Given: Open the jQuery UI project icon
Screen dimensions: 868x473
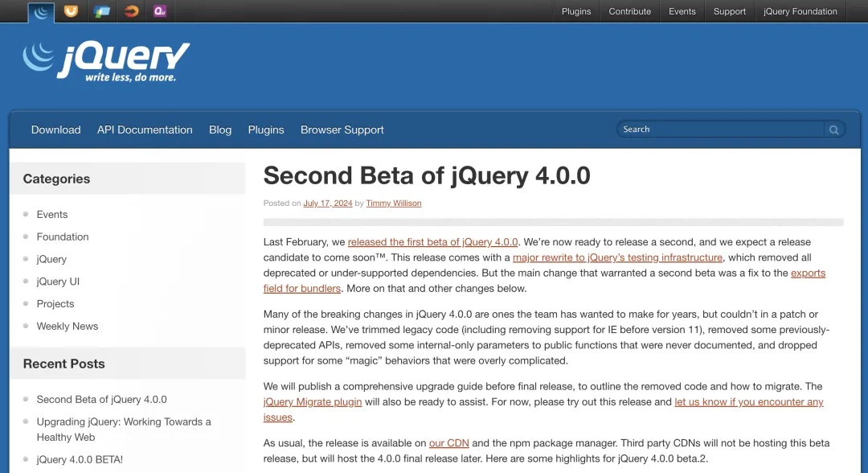Looking at the screenshot, I should [72, 11].
